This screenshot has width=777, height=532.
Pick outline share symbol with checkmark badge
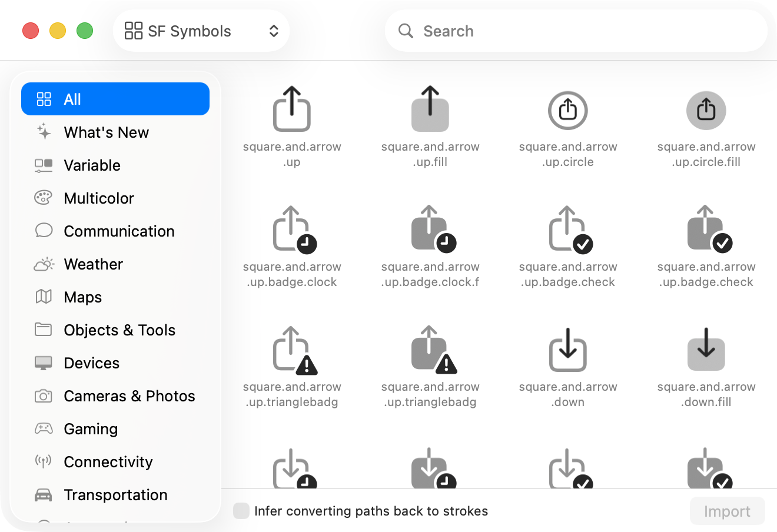click(571, 230)
